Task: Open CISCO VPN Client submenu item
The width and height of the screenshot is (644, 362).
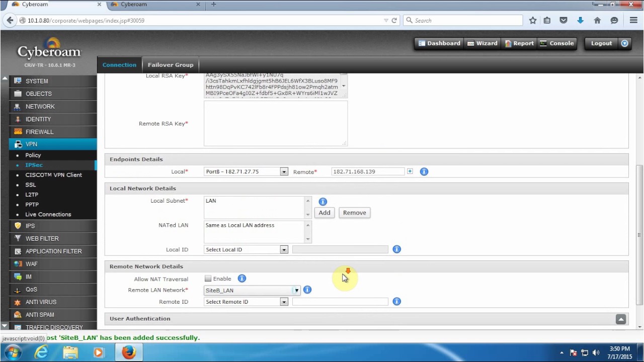Action: 54,175
